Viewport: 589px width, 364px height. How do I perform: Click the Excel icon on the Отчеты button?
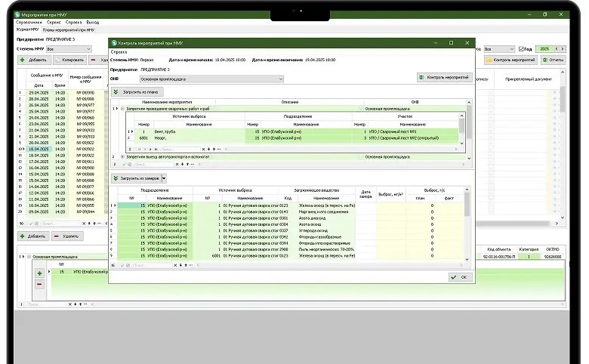[x=544, y=60]
